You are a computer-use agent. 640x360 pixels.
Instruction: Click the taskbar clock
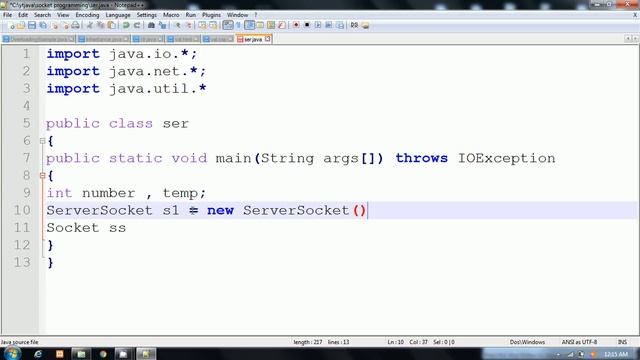tap(616, 354)
